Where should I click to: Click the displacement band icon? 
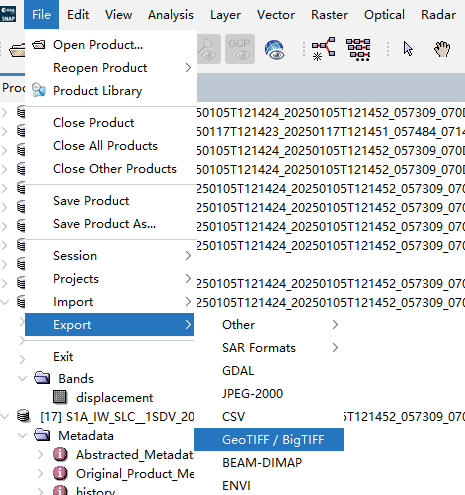60,397
